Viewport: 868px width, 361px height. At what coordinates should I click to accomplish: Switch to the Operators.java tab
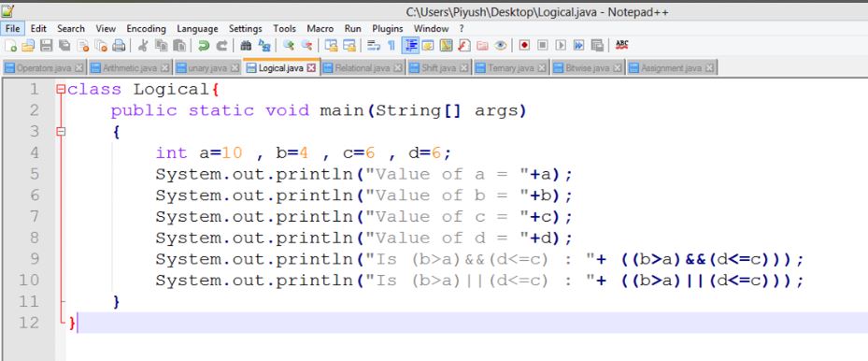coord(44,68)
